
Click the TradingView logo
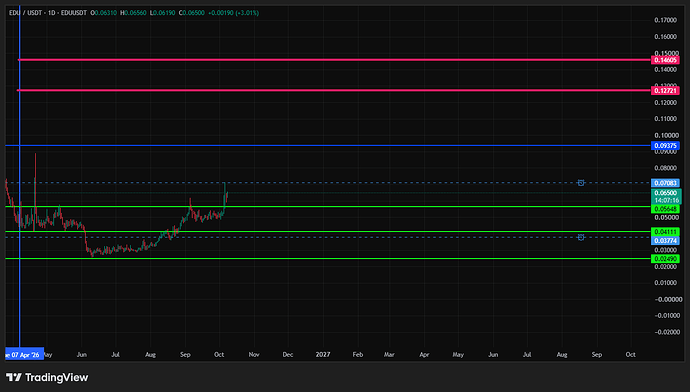[47, 377]
